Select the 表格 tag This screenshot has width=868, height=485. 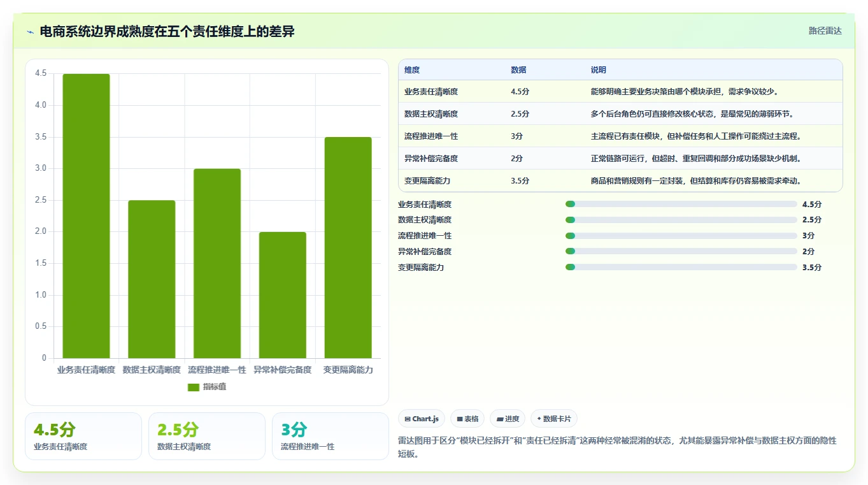(467, 419)
